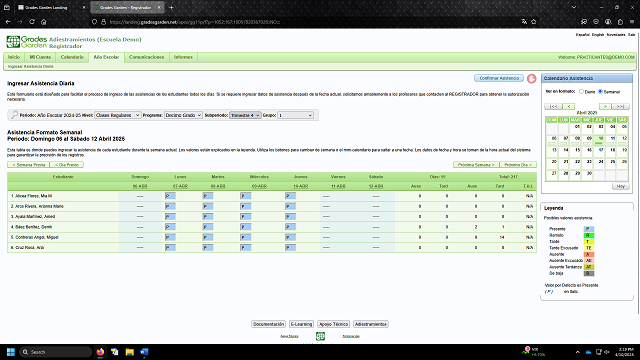The height and width of the screenshot is (360, 640).
Task: Open the browser hamburger menu
Action: click(632, 22)
